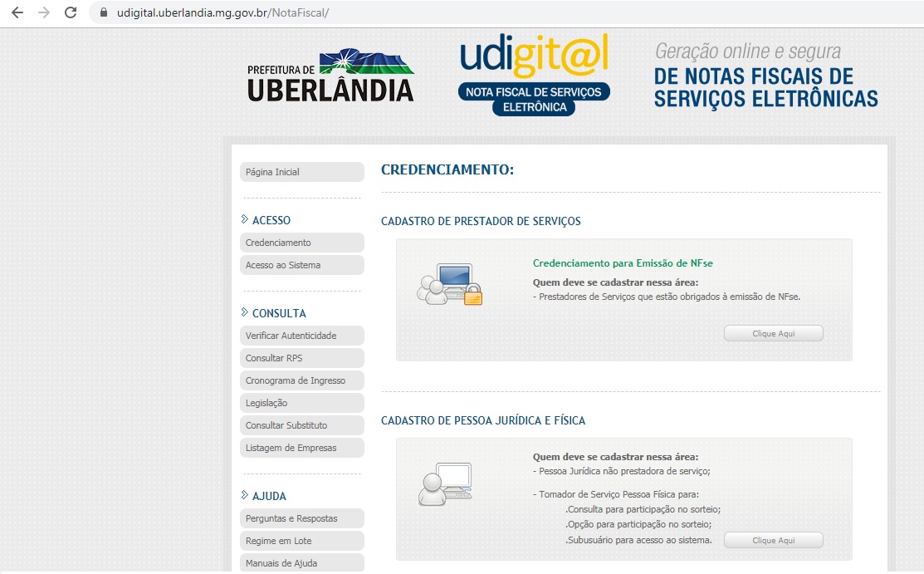Viewport: 924px width, 574px height.
Task: Click CADASTRO DE PRESTADOR DE SERVIÇOS heading
Action: click(481, 221)
